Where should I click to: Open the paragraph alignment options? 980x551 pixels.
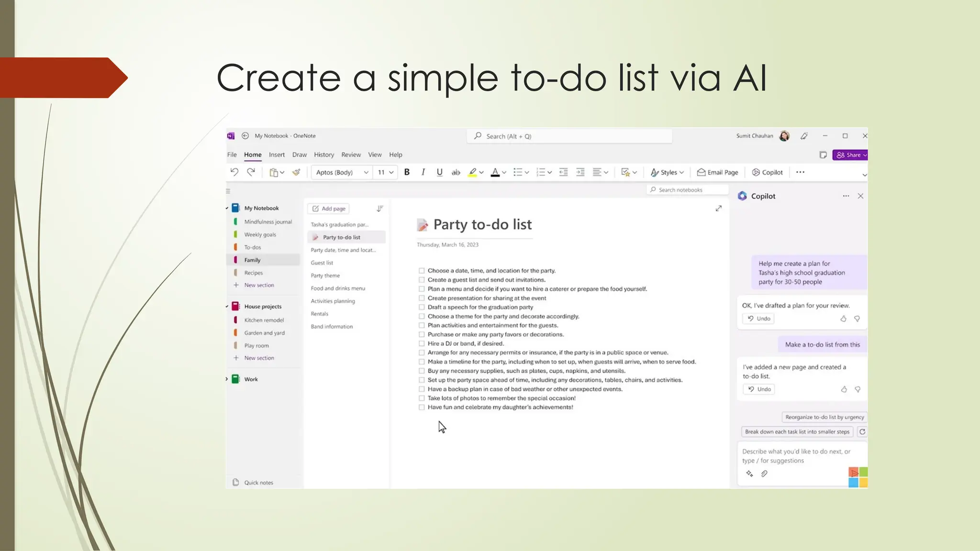[x=600, y=172]
